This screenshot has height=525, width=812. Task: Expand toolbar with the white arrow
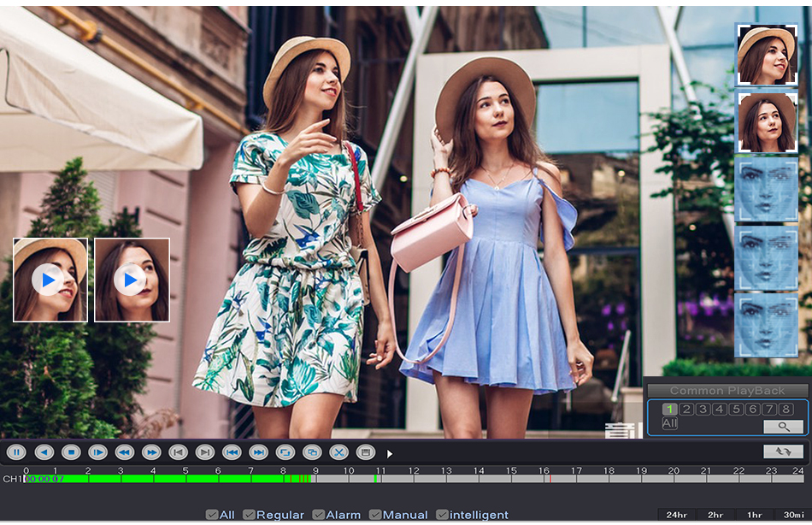coord(390,453)
